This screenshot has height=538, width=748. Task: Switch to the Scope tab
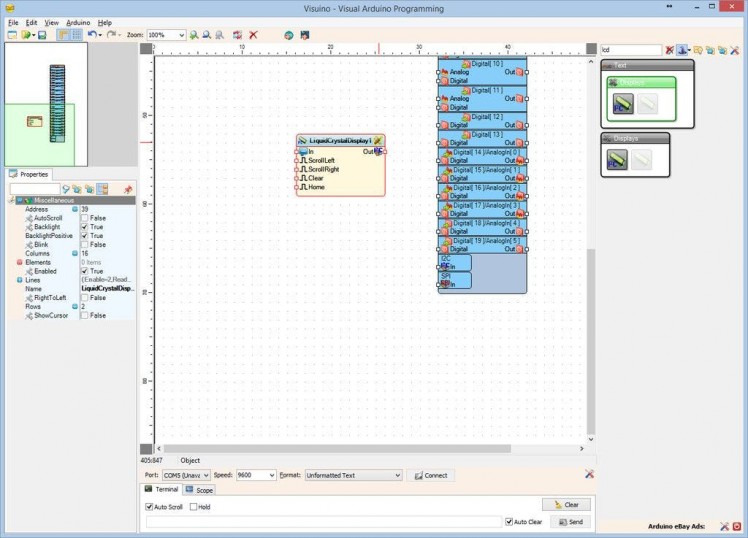(200, 490)
